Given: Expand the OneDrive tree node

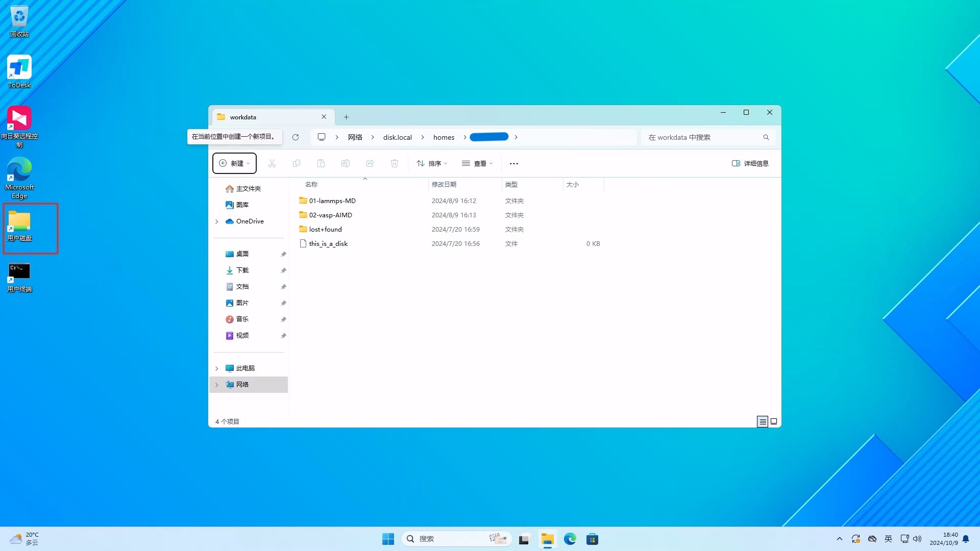Looking at the screenshot, I should [x=217, y=221].
